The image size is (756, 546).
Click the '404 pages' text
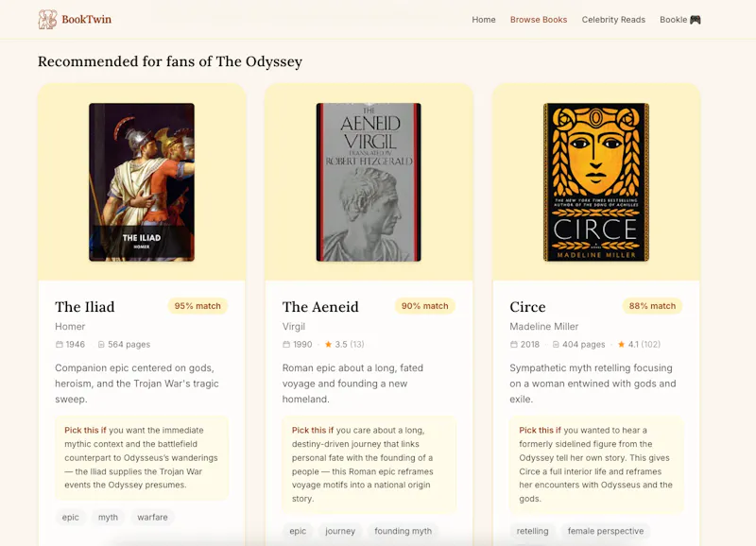583,345
